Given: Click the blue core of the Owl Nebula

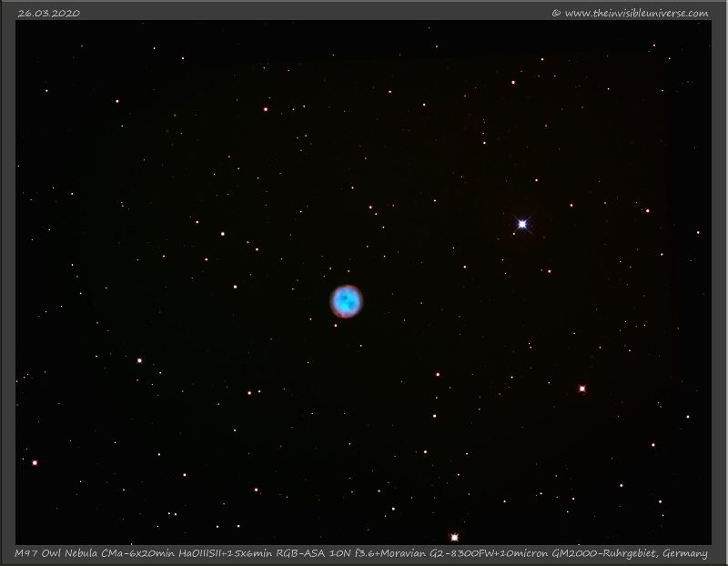Looking at the screenshot, I should click(346, 298).
